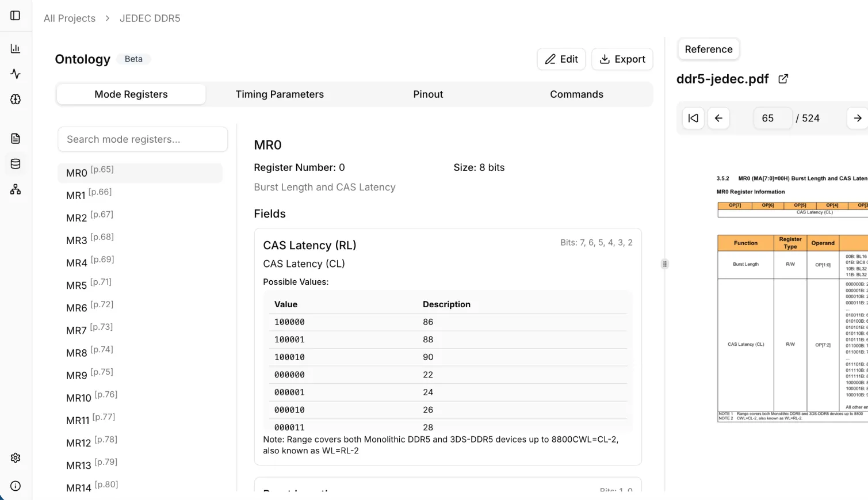The image size is (868, 500).
Task: Open the brain icon in sidebar
Action: tap(16, 99)
